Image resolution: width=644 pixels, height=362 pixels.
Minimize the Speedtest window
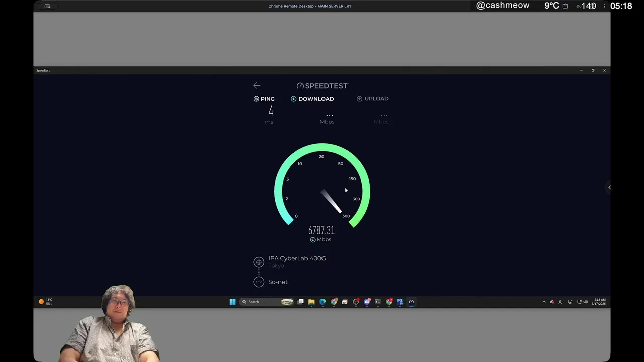pos(581,70)
